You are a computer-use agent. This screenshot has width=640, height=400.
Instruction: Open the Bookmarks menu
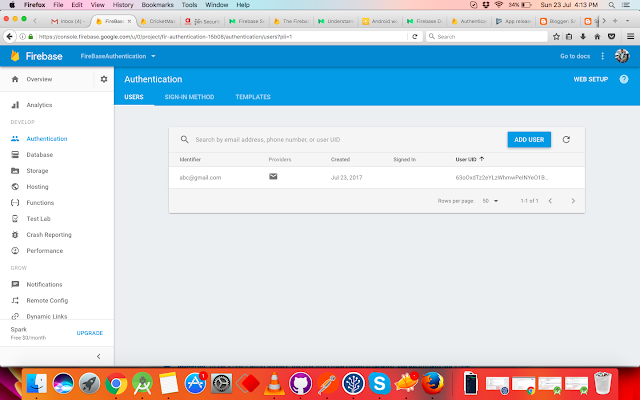pos(157,5)
